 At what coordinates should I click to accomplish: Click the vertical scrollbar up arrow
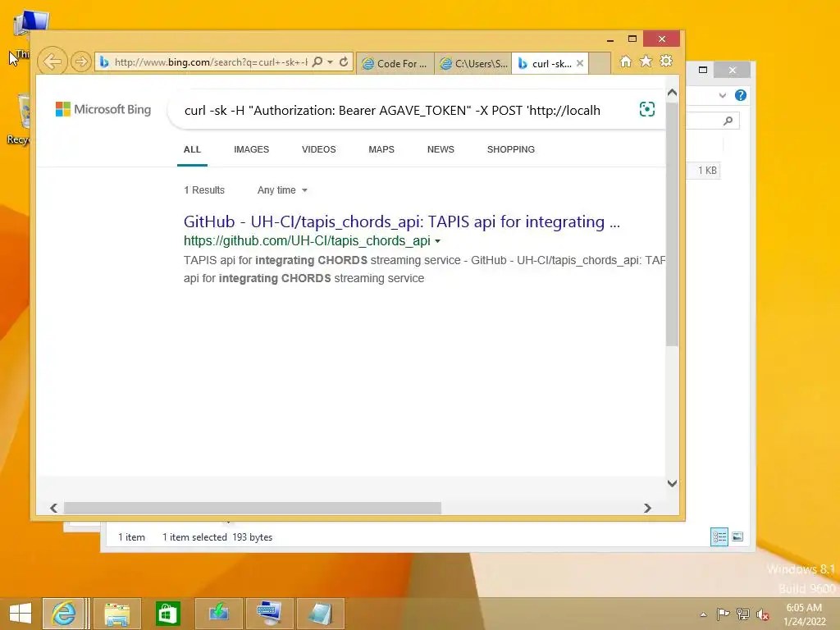[x=673, y=93]
